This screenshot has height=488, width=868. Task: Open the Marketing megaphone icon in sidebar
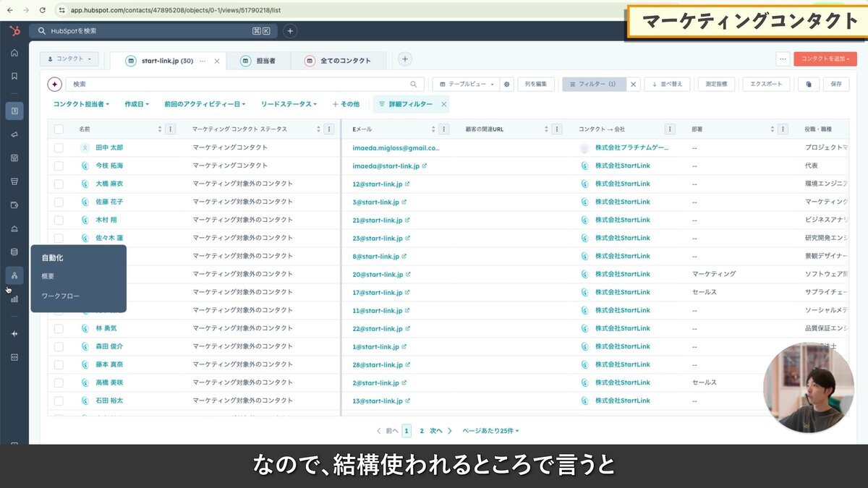pyautogui.click(x=14, y=134)
